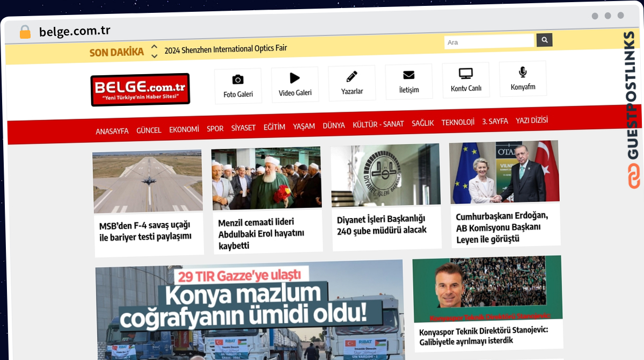Open EĞİTİM news section

274,127
